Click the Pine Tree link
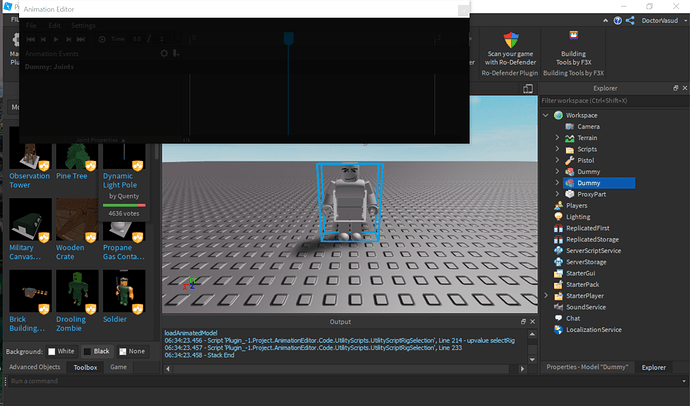690x406 pixels. 72,176
